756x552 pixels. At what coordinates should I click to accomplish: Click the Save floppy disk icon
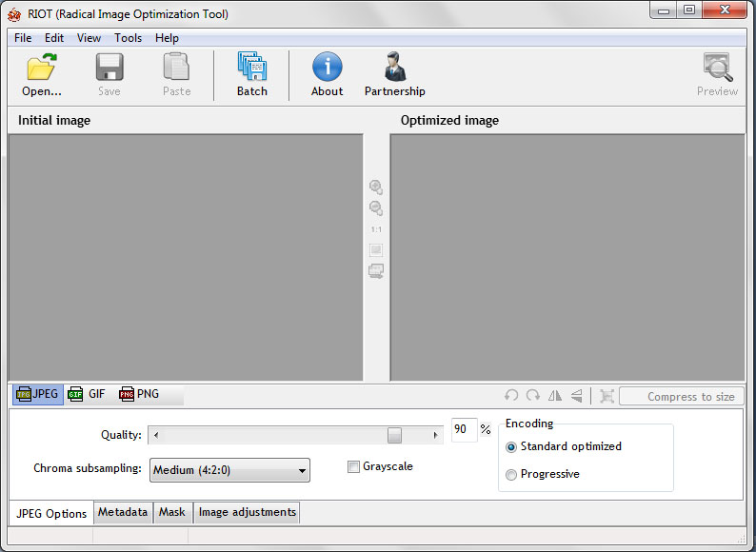109,67
